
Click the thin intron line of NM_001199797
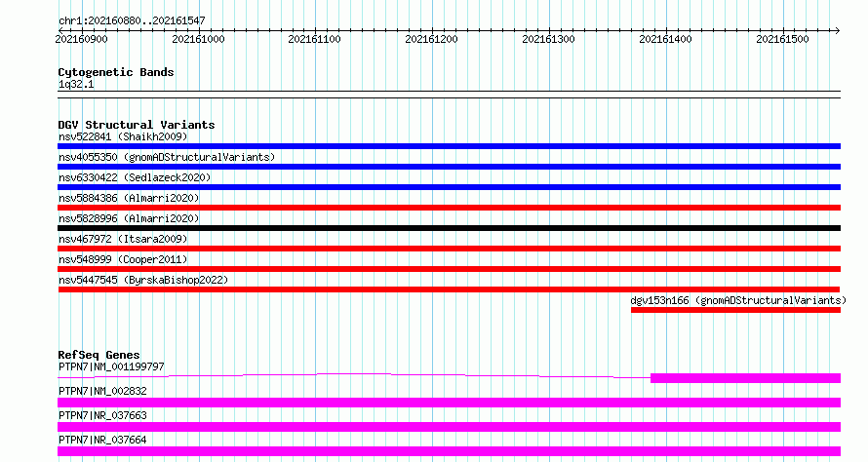[354, 374]
